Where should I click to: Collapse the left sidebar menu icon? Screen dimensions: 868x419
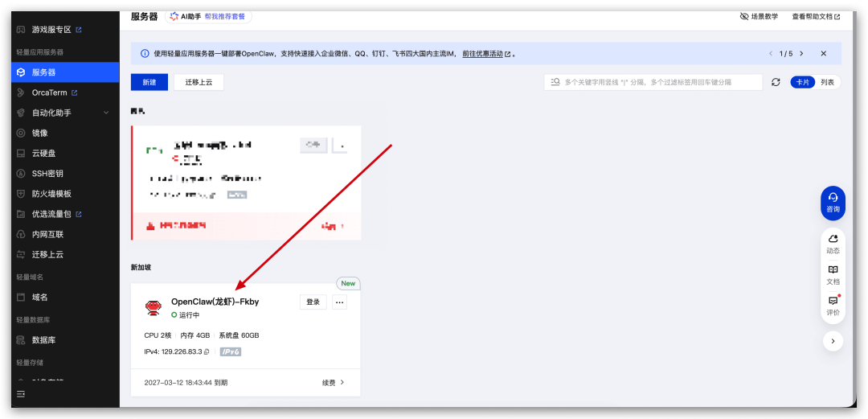[x=21, y=394]
